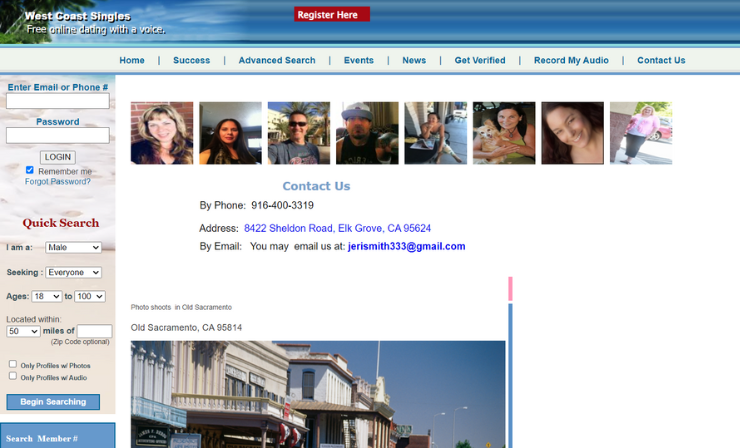Open the 'I am a' Male dropdown

click(74, 247)
